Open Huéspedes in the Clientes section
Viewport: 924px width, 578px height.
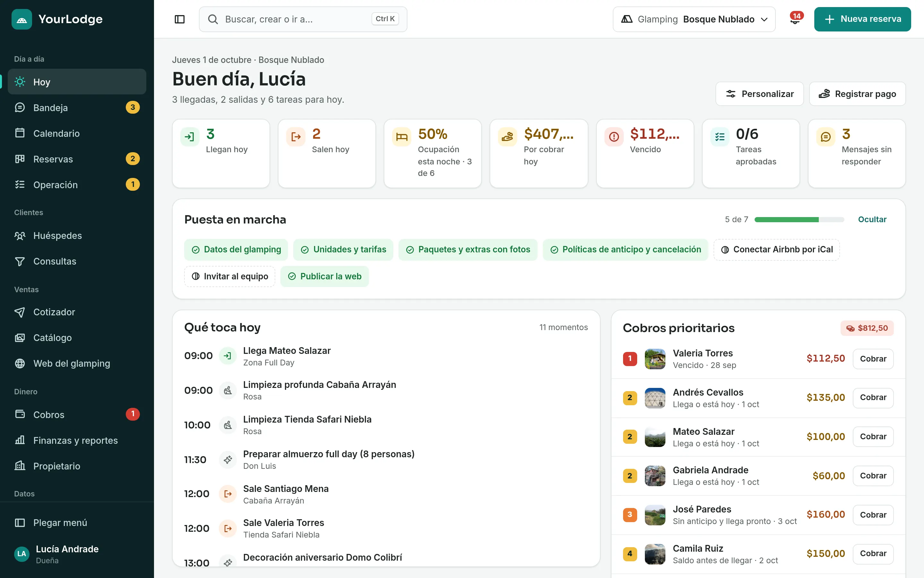point(77,235)
